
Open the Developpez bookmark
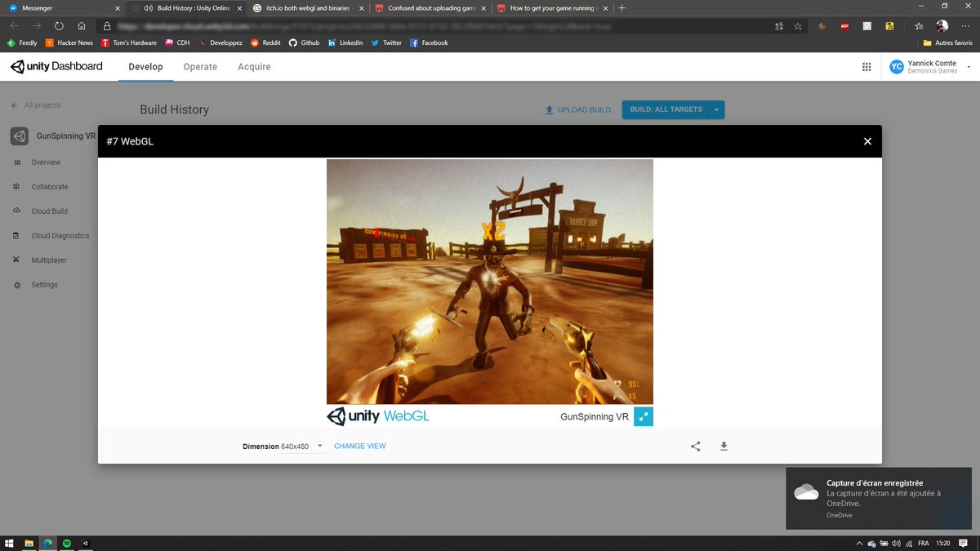(x=220, y=42)
